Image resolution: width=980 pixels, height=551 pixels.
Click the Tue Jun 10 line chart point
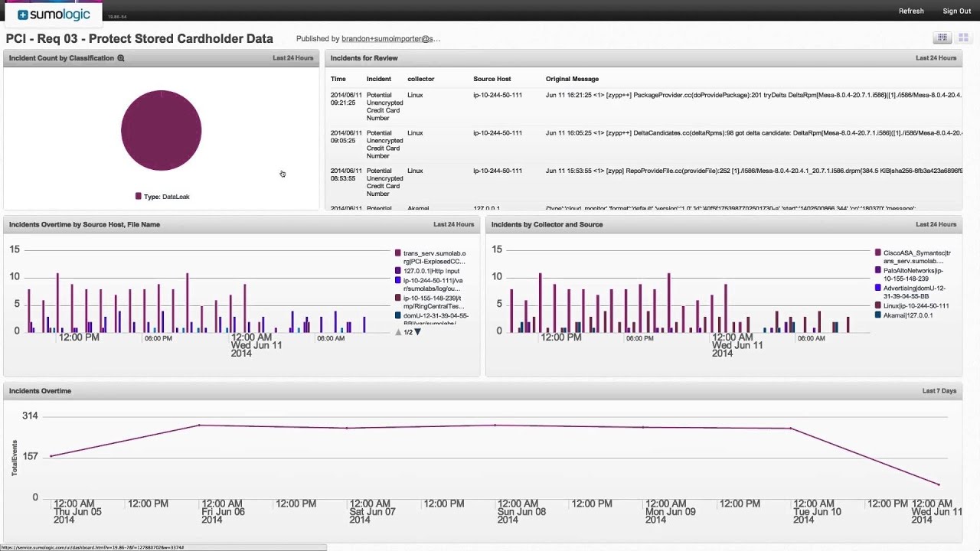(791, 429)
